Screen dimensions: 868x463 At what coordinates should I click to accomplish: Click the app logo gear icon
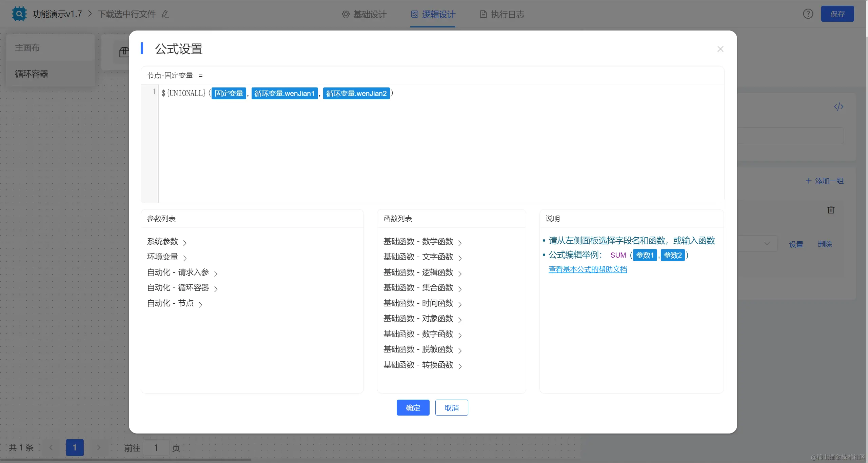19,14
